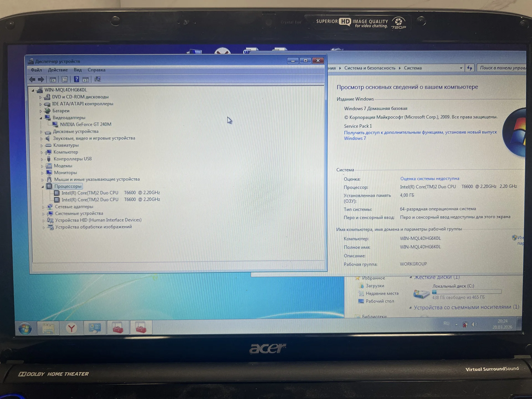Open the Windows Start button

pyautogui.click(x=25, y=329)
